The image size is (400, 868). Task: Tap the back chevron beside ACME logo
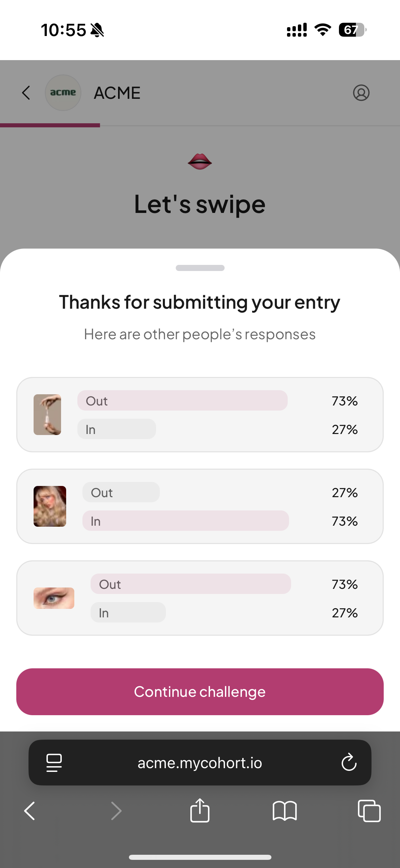[x=26, y=93]
